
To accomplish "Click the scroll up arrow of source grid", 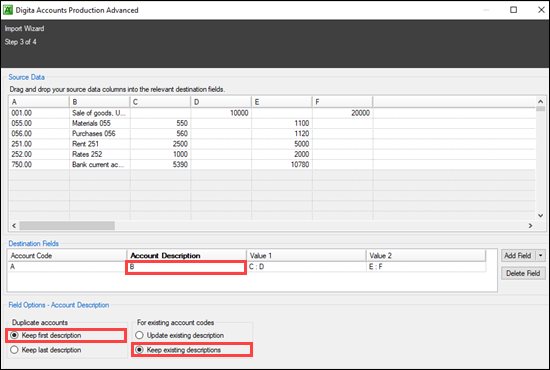I will [541, 101].
